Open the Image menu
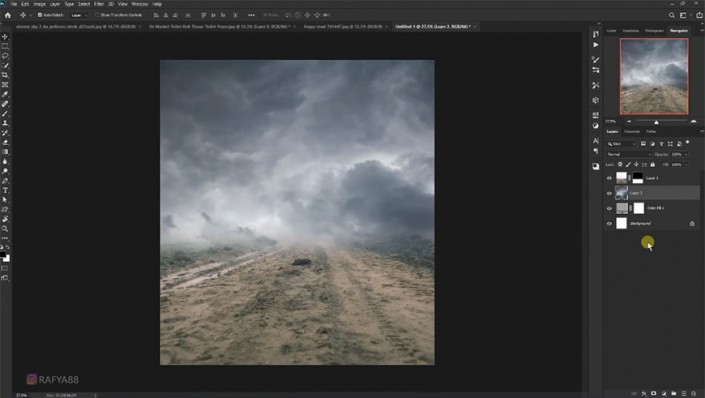Image resolution: width=705 pixels, height=398 pixels. pyautogui.click(x=39, y=4)
